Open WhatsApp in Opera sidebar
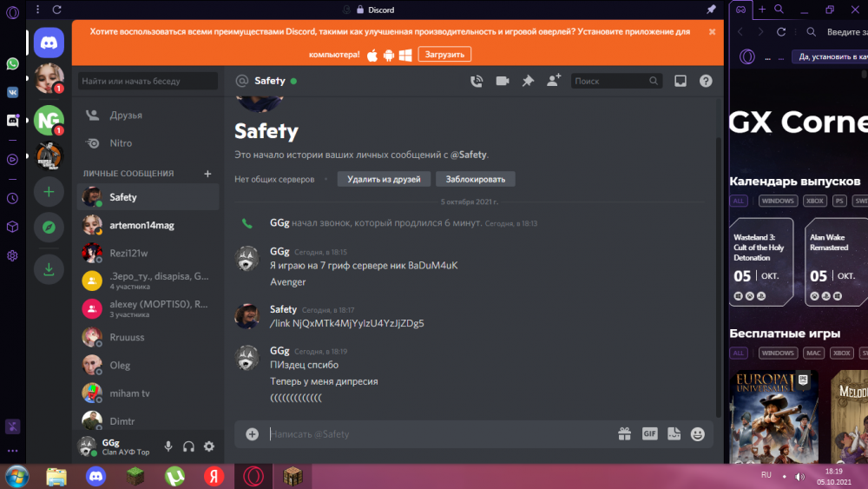 click(x=12, y=63)
